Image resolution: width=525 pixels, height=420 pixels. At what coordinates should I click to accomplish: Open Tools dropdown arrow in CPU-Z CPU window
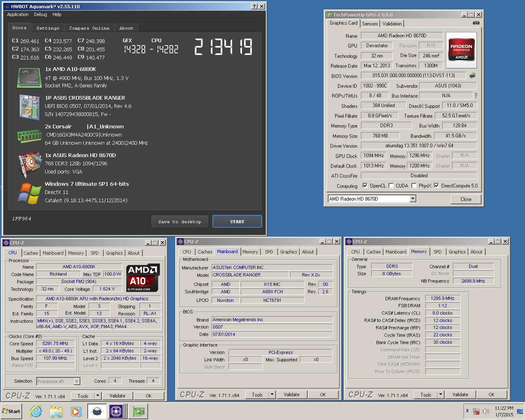(x=98, y=396)
